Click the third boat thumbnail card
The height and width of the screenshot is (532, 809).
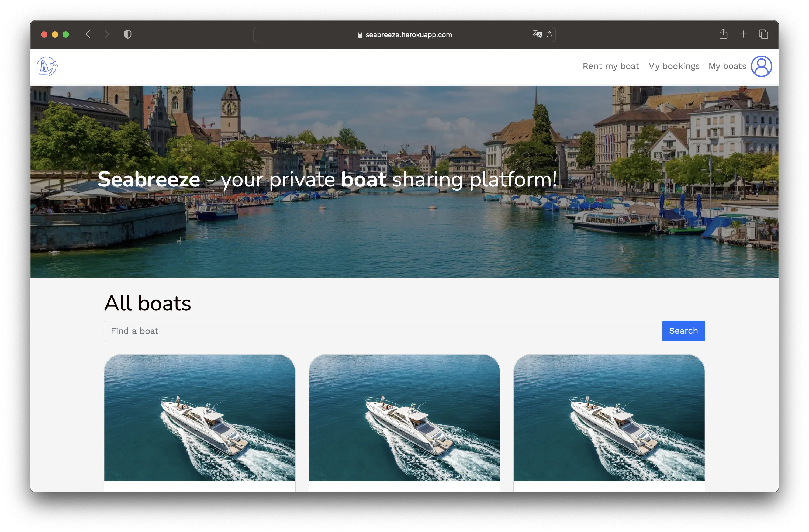[610, 418]
